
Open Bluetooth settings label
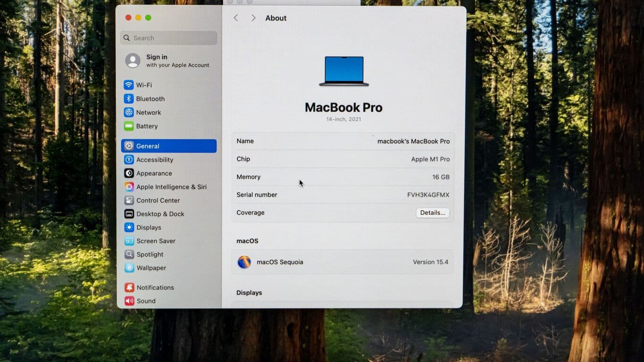[151, 99]
